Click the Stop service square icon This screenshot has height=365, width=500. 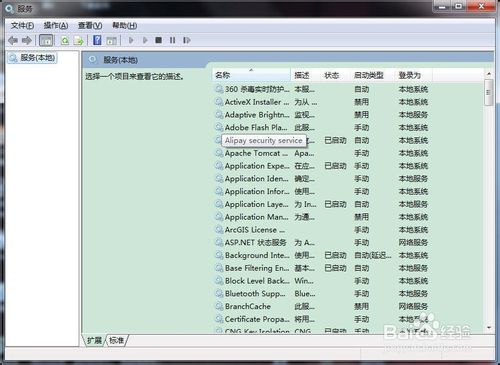(159, 40)
